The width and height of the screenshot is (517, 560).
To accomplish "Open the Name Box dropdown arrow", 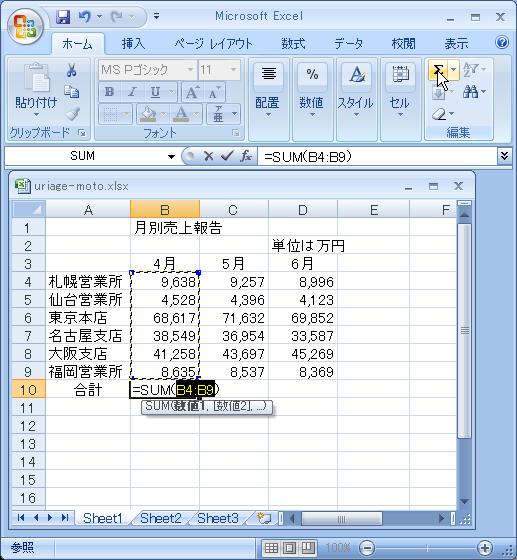I will click(x=171, y=156).
